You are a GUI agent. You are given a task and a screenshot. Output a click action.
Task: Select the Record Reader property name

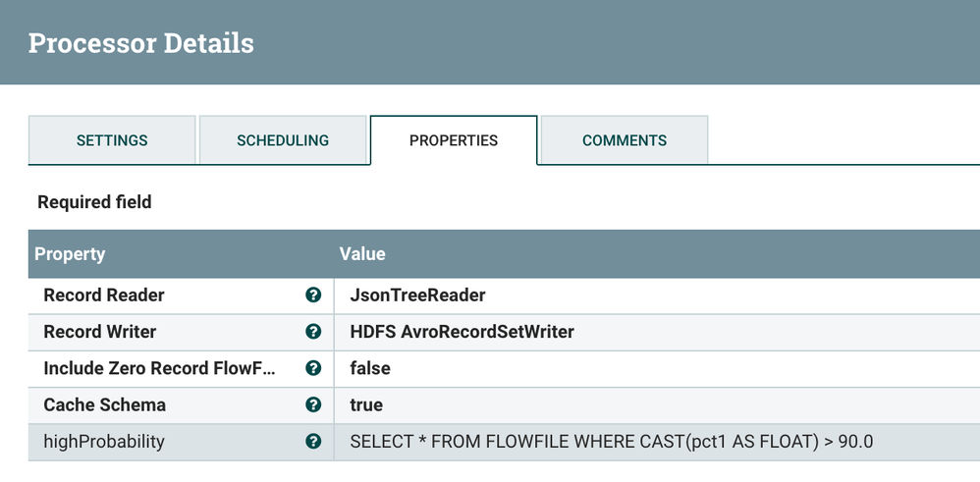(x=104, y=295)
